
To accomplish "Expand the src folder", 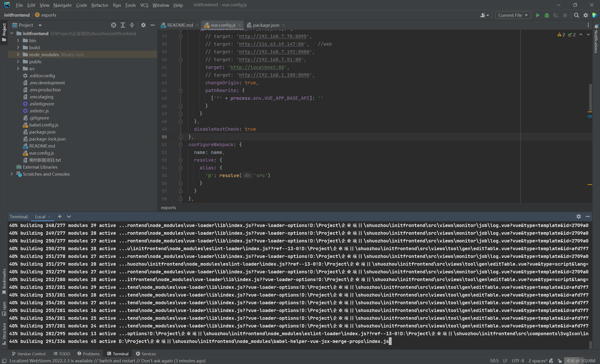I will [18, 69].
